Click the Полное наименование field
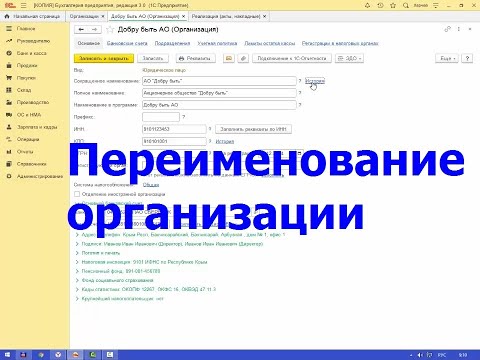Screen dimensions: 480x360 (219, 93)
